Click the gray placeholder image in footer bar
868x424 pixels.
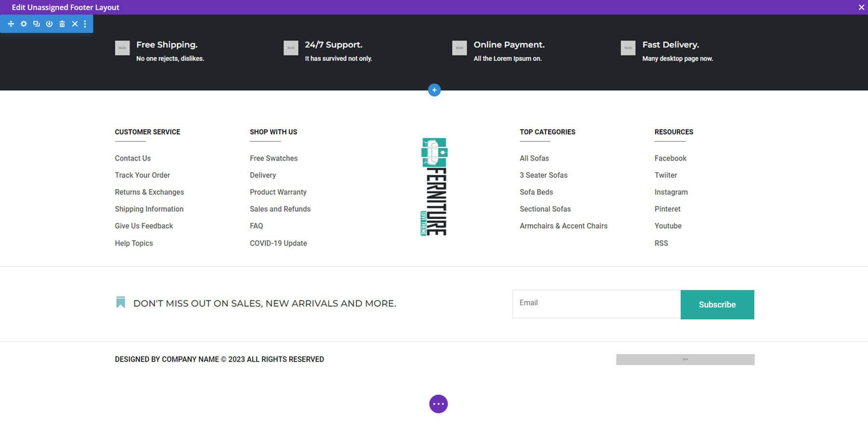tap(685, 359)
